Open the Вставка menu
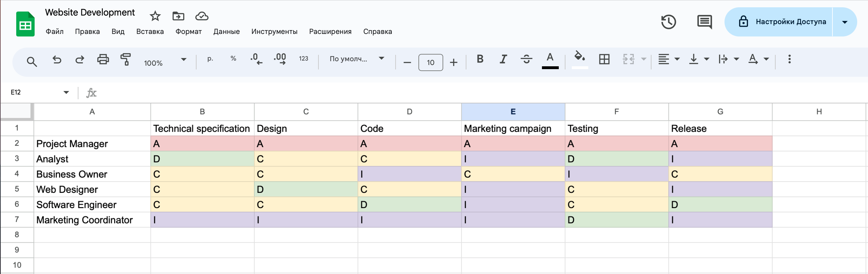This screenshot has width=868, height=274. (x=150, y=31)
